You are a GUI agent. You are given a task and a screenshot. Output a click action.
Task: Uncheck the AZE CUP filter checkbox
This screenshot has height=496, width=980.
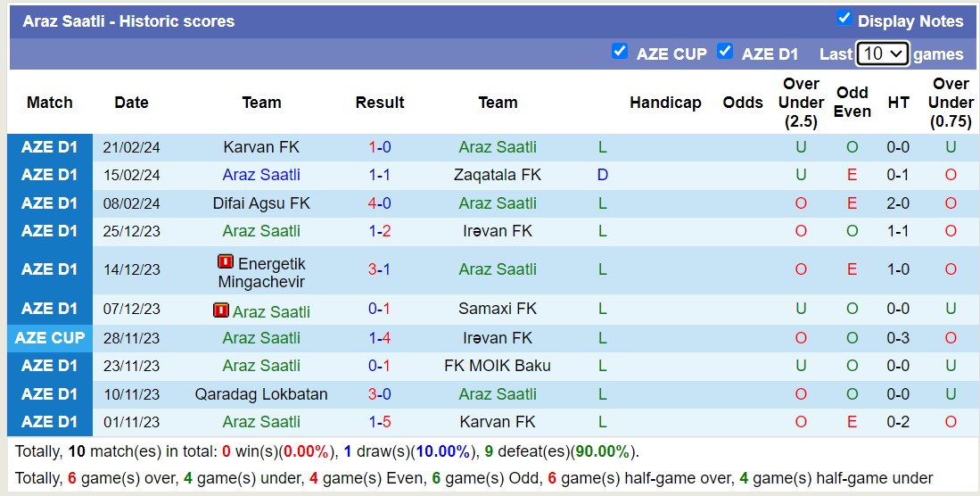coord(620,52)
